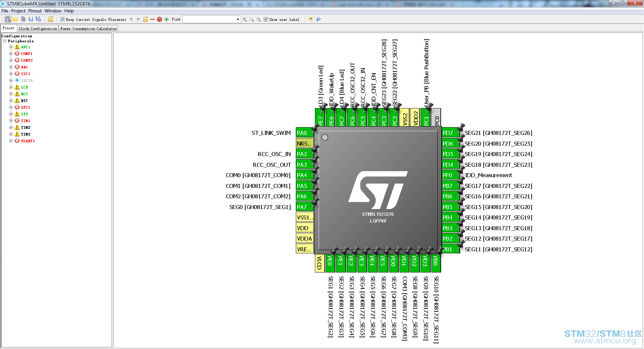The width and height of the screenshot is (644, 349).
Task: Click the yellow Help question-mark icon
Action: (x=311, y=19)
